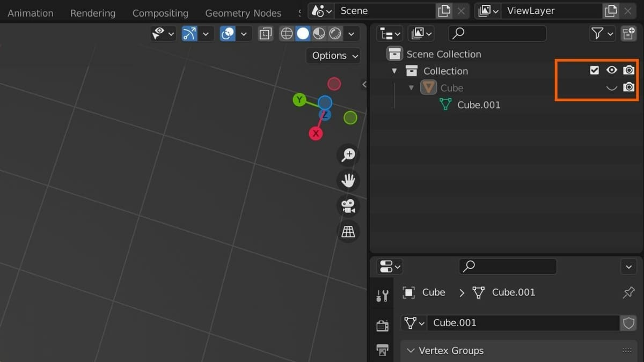Select Scene Collection in outliner
Screen dimensions: 644x362
pyautogui.click(x=443, y=54)
